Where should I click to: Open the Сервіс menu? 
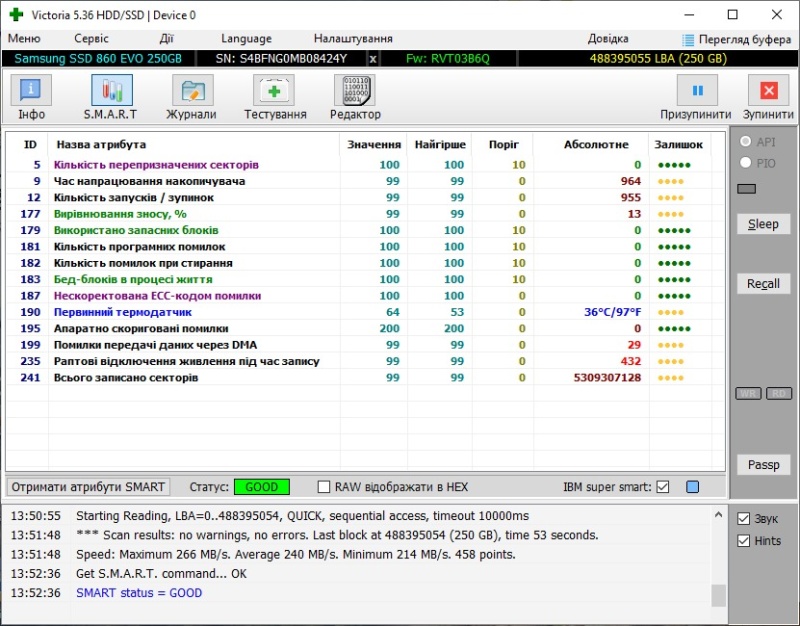pyautogui.click(x=91, y=39)
